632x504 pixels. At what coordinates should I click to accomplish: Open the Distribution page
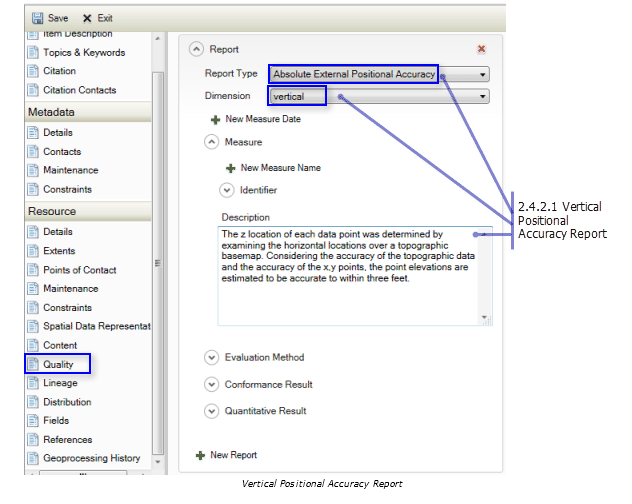(x=67, y=402)
